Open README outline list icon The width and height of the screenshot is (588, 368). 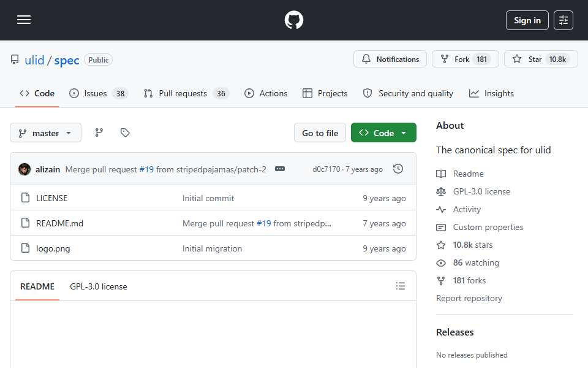pos(400,286)
